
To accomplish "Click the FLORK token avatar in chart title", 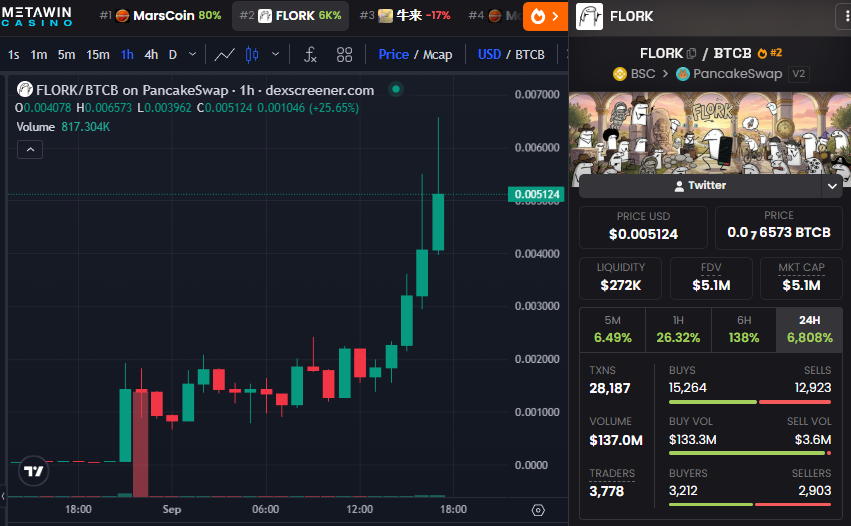I will coord(24,89).
